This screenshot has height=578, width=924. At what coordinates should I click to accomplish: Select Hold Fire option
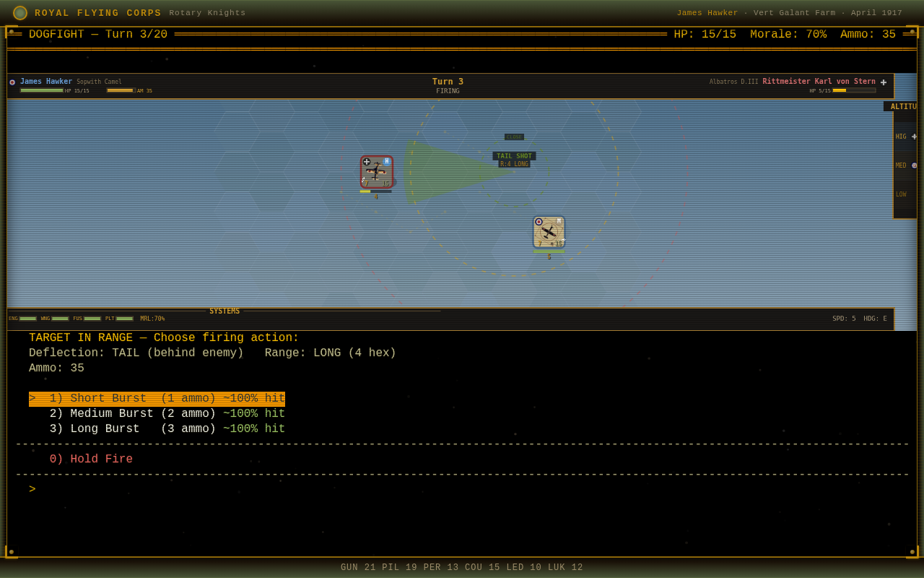click(91, 460)
